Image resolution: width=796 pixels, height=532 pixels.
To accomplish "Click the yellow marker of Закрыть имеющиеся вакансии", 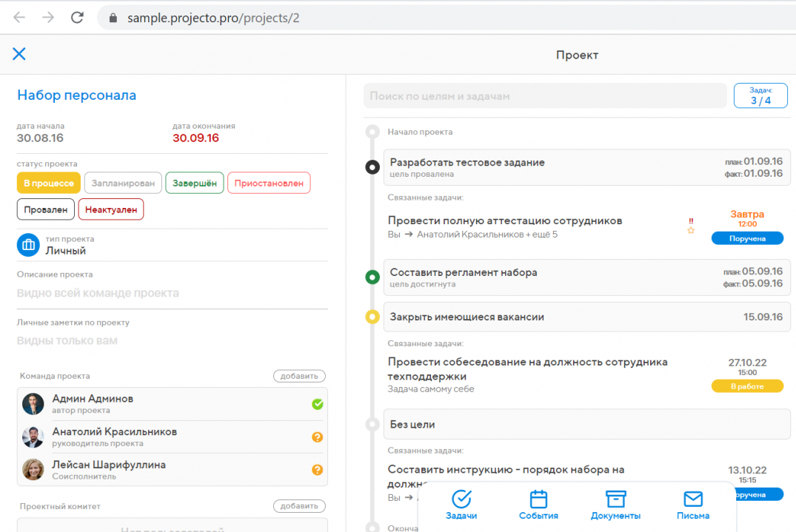I will [x=372, y=317].
